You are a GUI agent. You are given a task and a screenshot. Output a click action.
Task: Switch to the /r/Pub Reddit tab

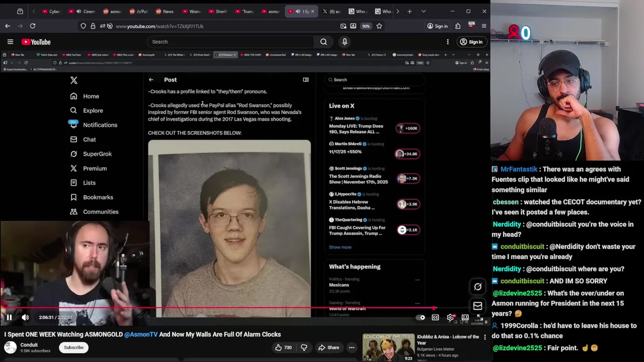[138, 11]
